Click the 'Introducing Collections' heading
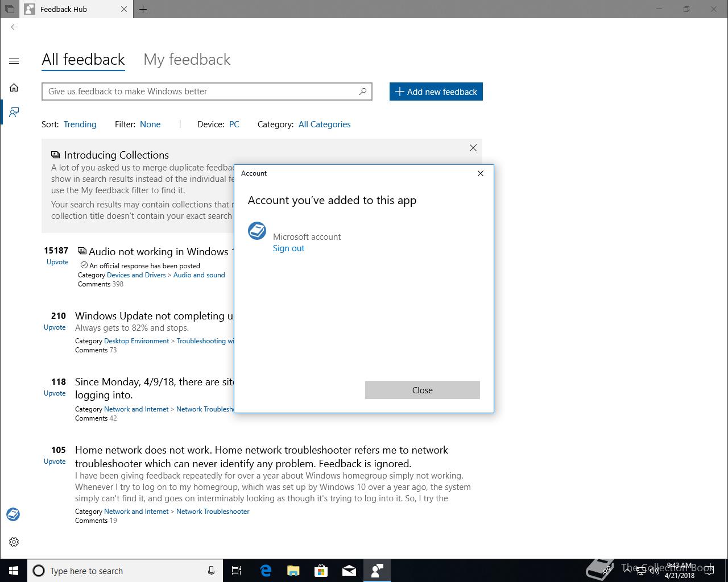Screen dimensions: 728x582 click(x=117, y=155)
